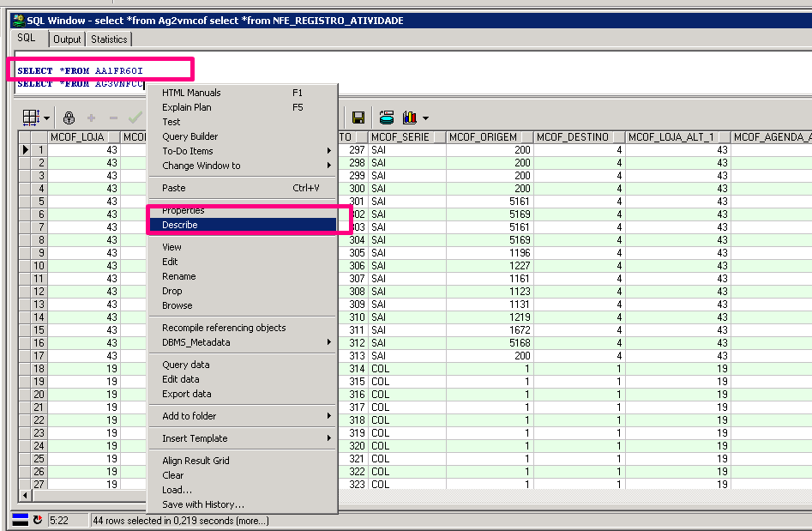This screenshot has height=531, width=812.
Task: Select Browse menu entry
Action: [243, 305]
